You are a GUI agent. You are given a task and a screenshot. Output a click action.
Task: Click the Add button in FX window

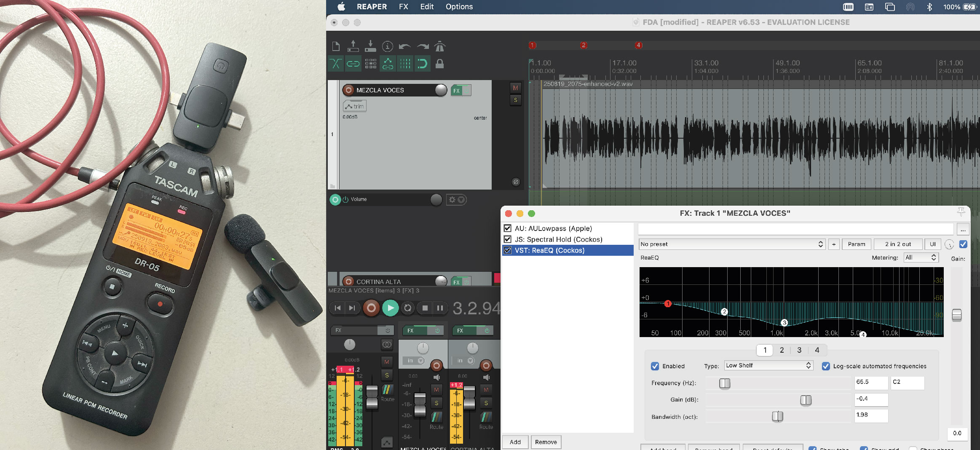pos(515,442)
